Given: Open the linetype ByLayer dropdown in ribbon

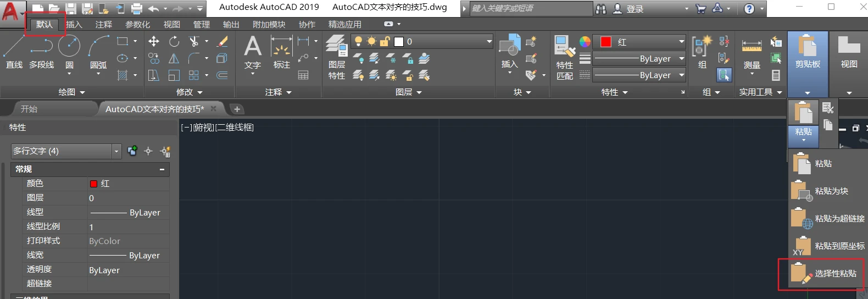Looking at the screenshot, I should point(640,75).
